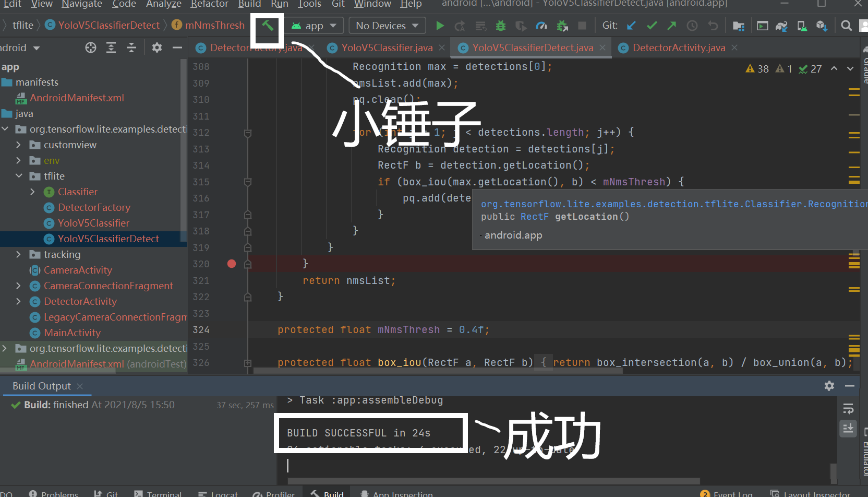Stop the running application
868x497 pixels.
[583, 25]
